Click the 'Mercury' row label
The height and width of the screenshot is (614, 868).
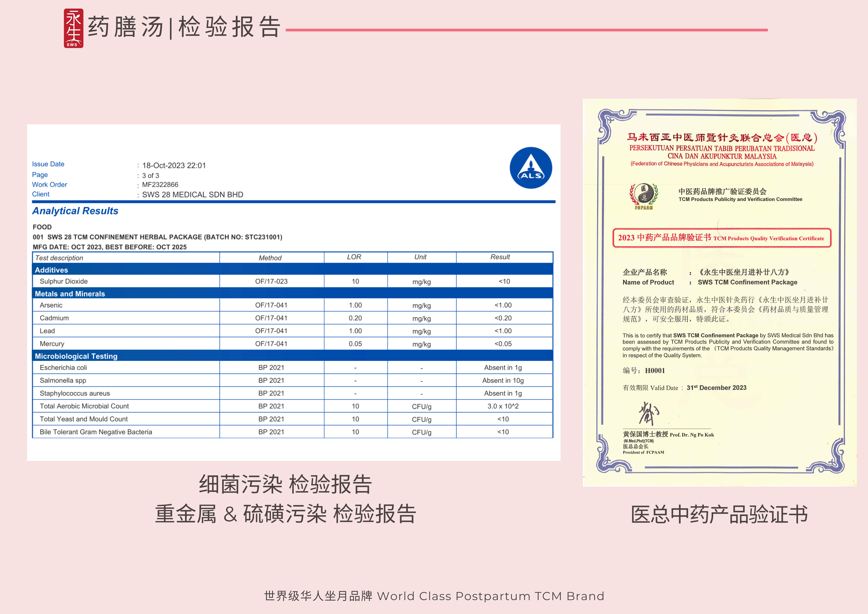(x=52, y=343)
